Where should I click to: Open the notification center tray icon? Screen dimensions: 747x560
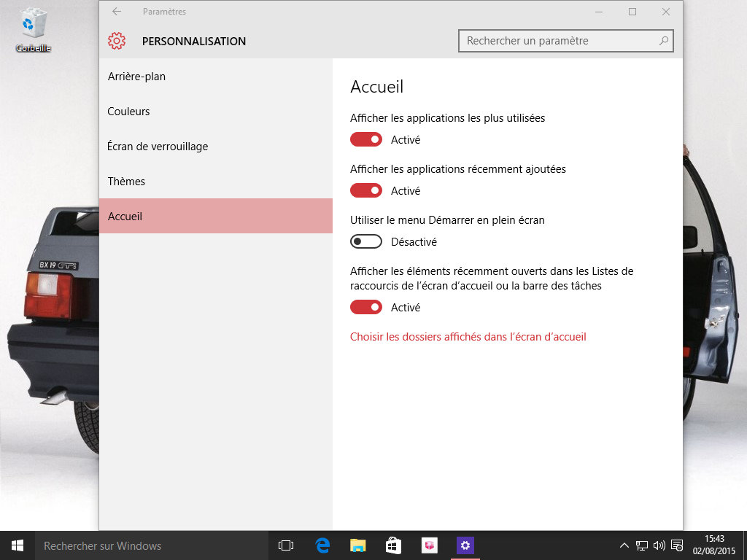click(x=677, y=545)
